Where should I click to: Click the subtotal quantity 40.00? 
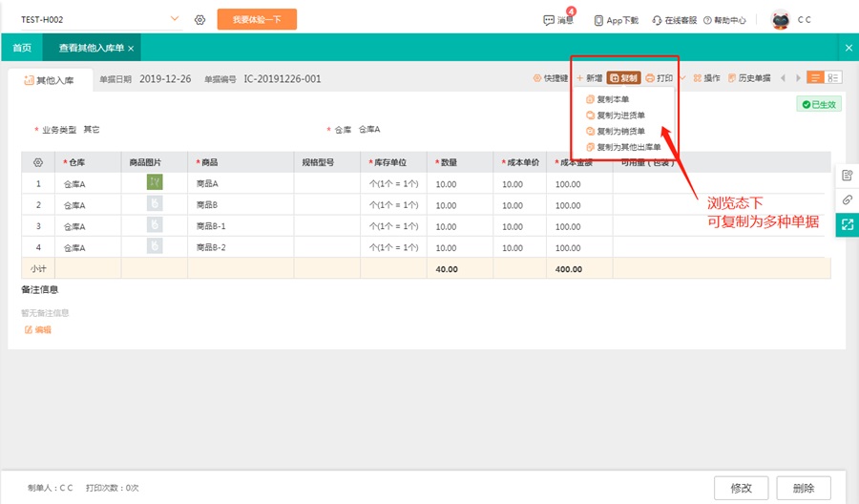click(x=447, y=269)
